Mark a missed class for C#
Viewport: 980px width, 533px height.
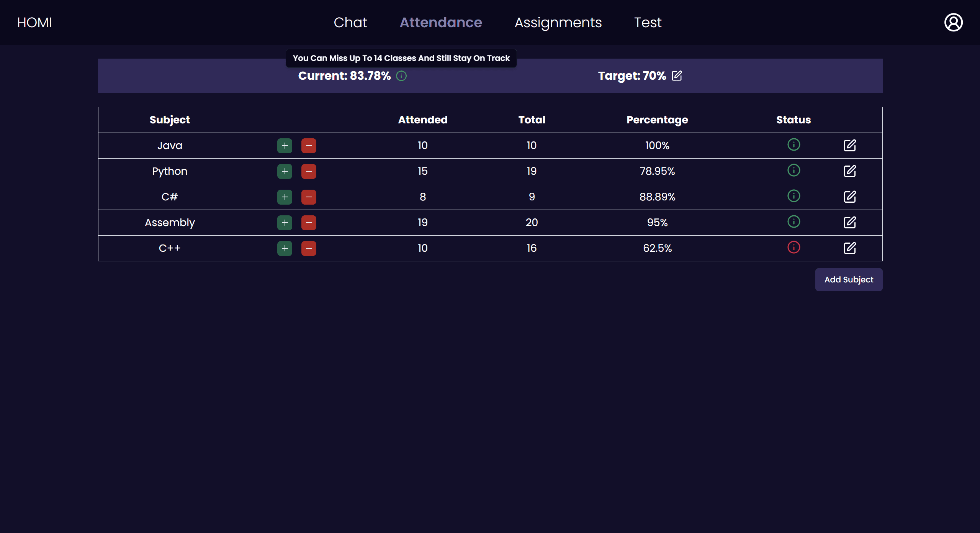[x=309, y=197]
